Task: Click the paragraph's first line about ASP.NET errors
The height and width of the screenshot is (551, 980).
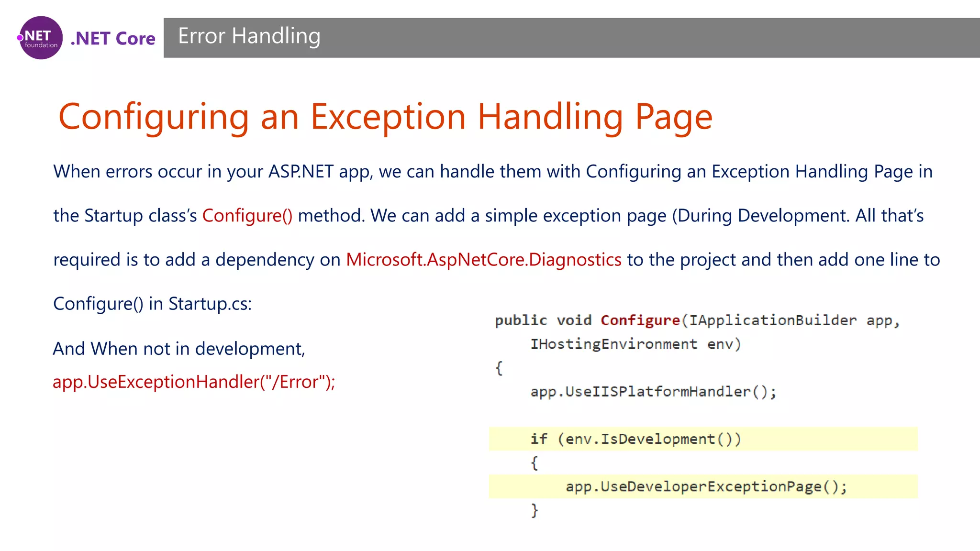Action: pos(492,172)
